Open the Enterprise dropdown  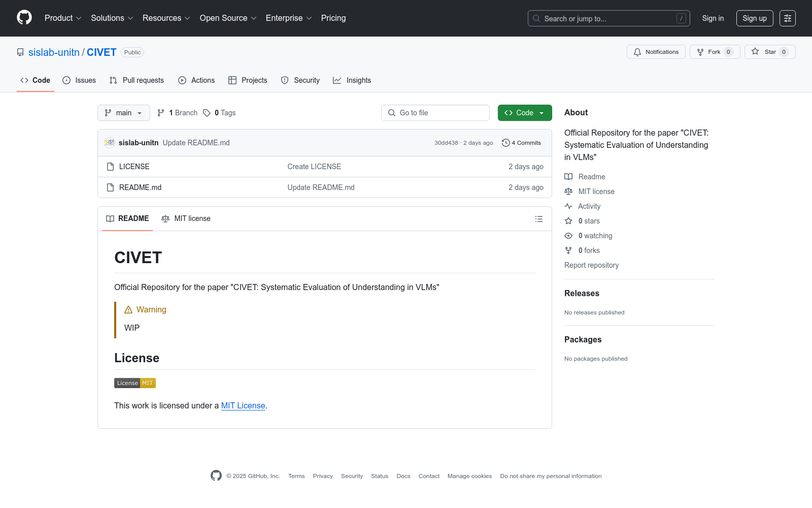pyautogui.click(x=289, y=18)
